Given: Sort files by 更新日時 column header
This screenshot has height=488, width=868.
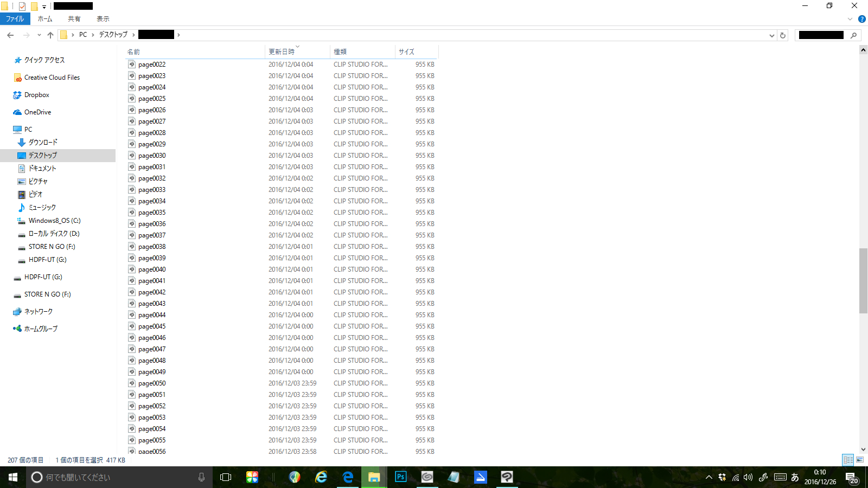Looking at the screenshot, I should coord(282,52).
